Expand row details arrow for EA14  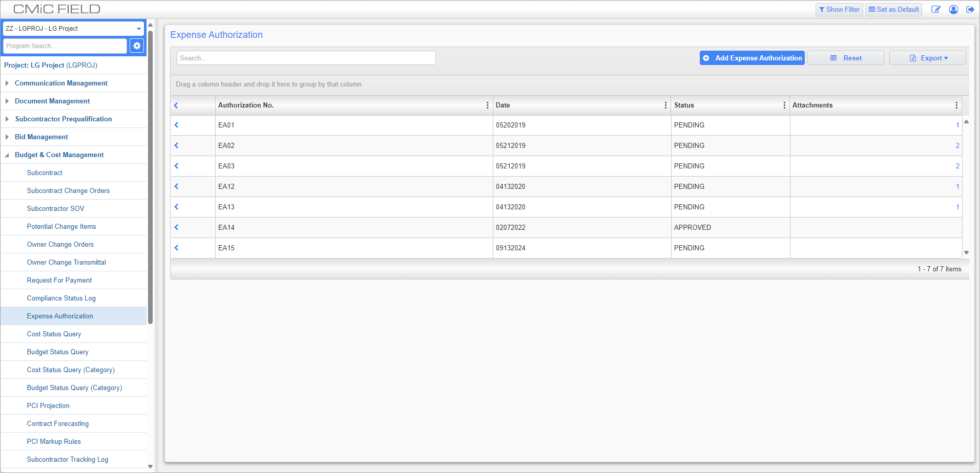(177, 227)
